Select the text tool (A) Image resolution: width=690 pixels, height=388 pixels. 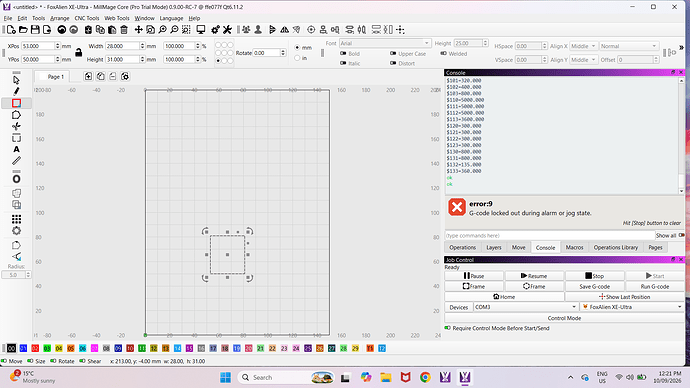tap(16, 149)
